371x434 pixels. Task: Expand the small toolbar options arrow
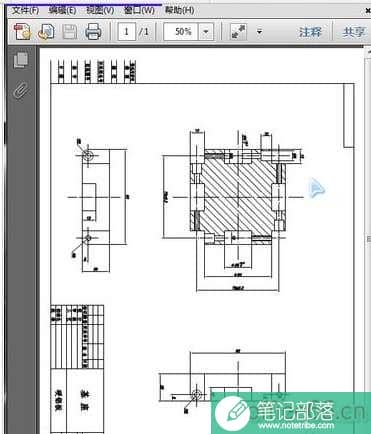click(259, 32)
